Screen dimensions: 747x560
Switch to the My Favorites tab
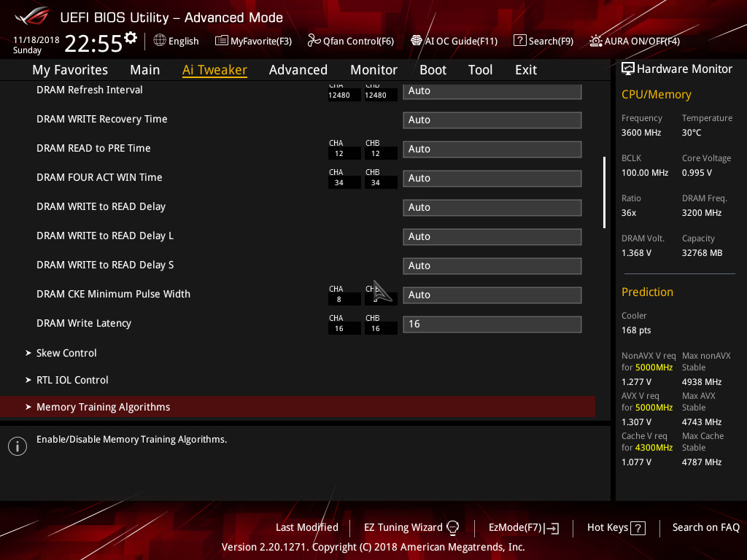pos(70,70)
